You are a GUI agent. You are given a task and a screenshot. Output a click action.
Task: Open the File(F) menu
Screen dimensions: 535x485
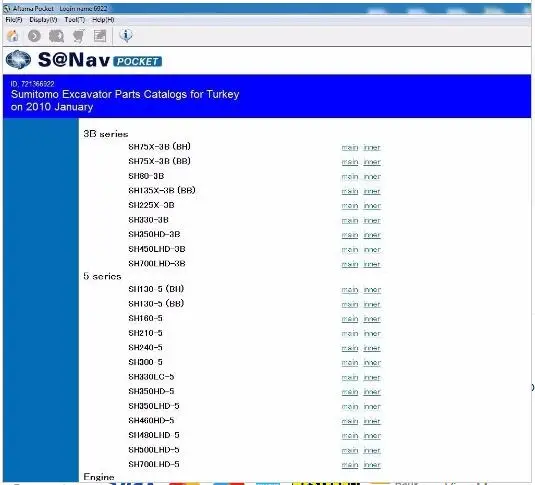pyautogui.click(x=14, y=20)
